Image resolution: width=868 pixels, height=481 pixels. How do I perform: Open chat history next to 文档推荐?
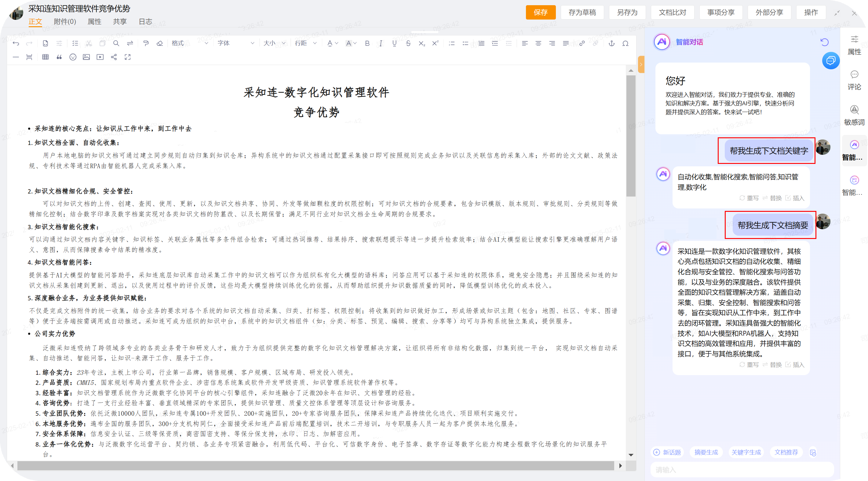pos(813,453)
